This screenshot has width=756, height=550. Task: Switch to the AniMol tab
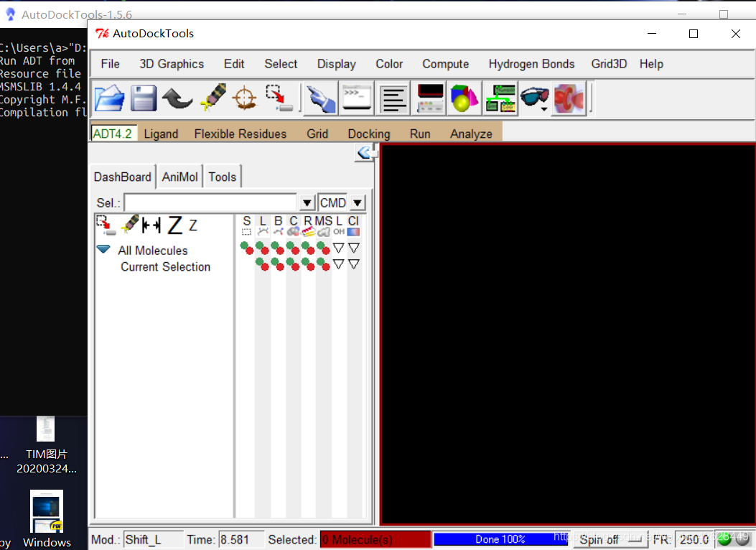[179, 176]
